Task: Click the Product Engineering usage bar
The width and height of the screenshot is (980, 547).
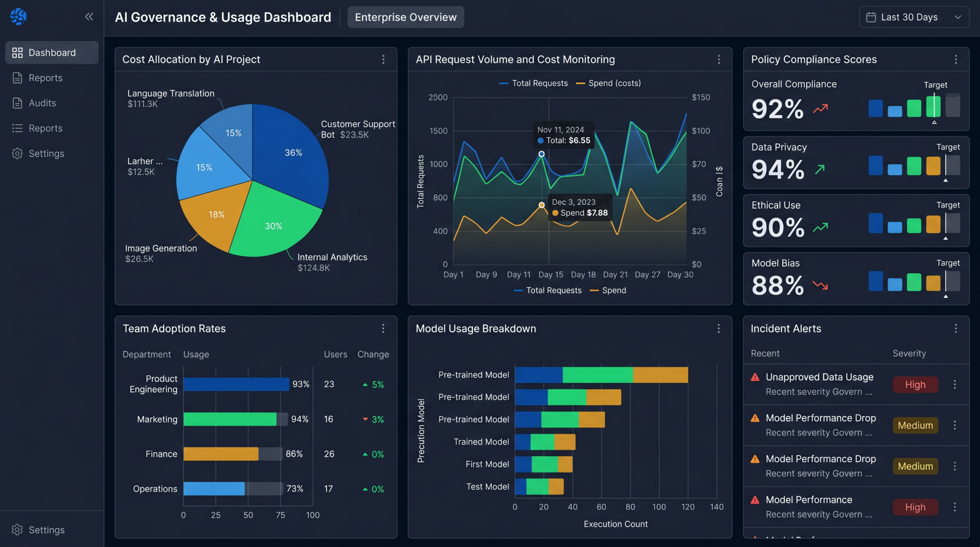Action: click(x=236, y=384)
